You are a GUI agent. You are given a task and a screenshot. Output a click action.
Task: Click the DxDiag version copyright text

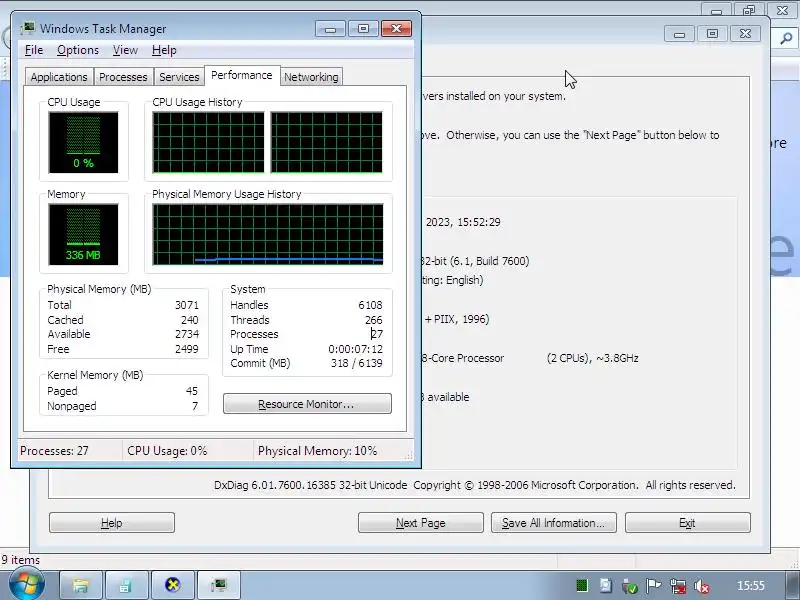tap(474, 485)
